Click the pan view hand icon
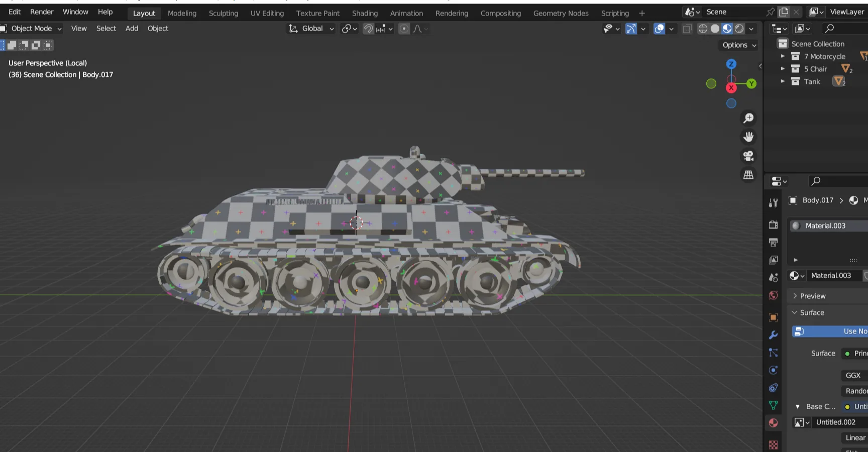The width and height of the screenshot is (868, 452). pyautogui.click(x=748, y=137)
